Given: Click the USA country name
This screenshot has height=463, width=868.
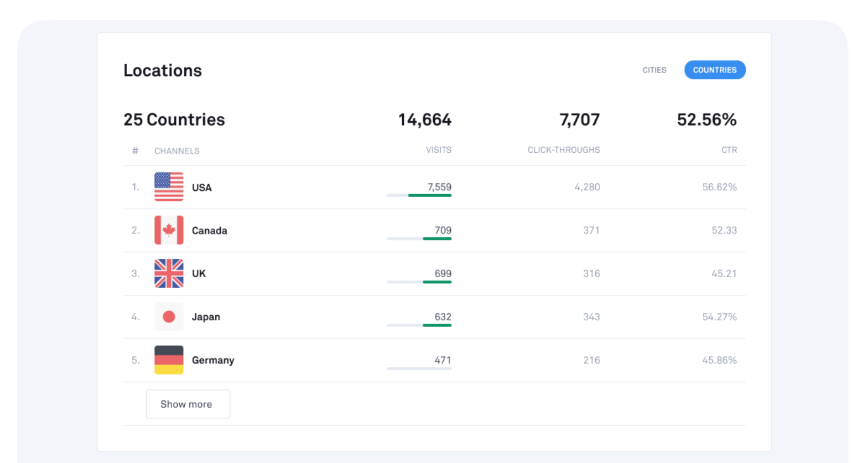Looking at the screenshot, I should (202, 188).
